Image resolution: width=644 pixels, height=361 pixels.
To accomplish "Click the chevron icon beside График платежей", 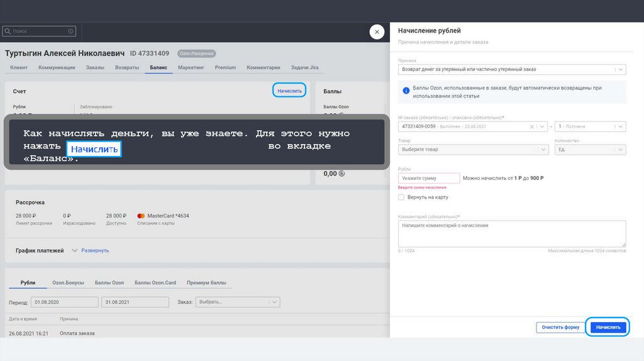I will click(x=74, y=250).
